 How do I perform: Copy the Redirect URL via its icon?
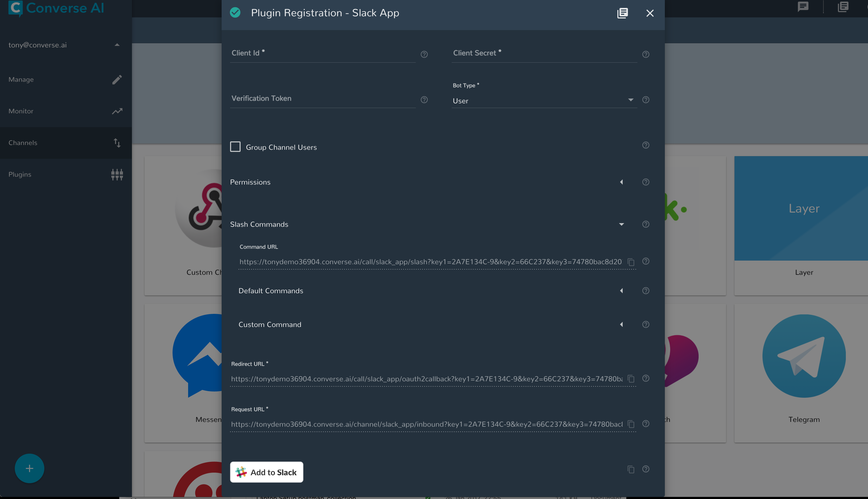[x=631, y=379]
